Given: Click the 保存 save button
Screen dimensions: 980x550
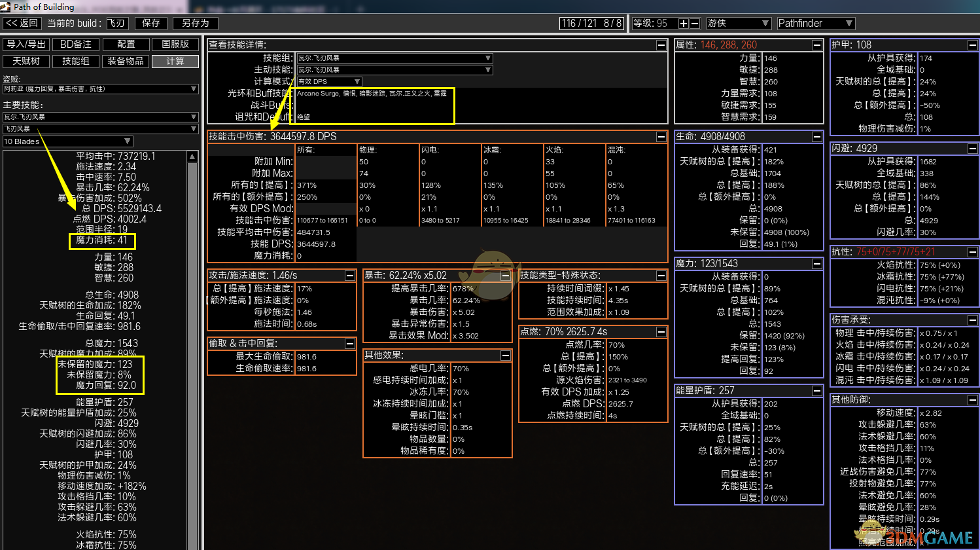Looking at the screenshot, I should 151,24.
